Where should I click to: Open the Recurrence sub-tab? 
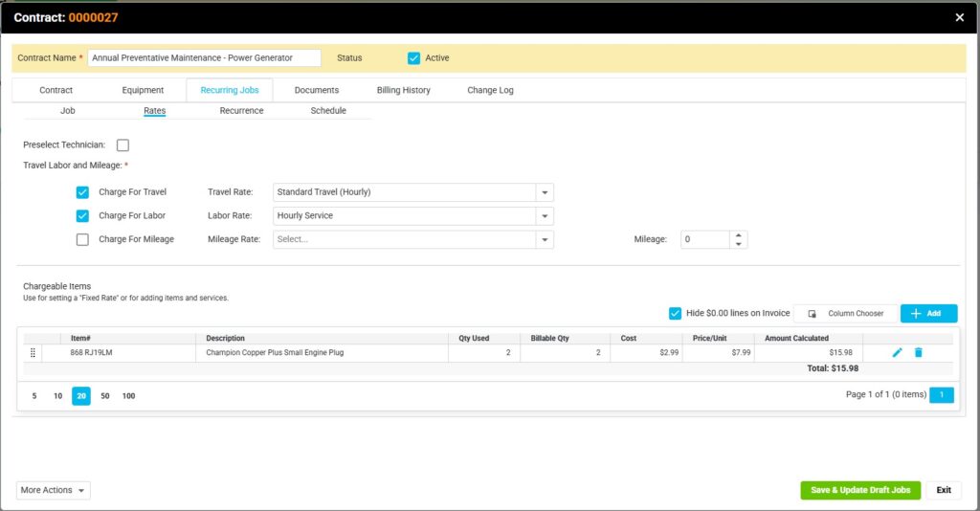pos(241,111)
